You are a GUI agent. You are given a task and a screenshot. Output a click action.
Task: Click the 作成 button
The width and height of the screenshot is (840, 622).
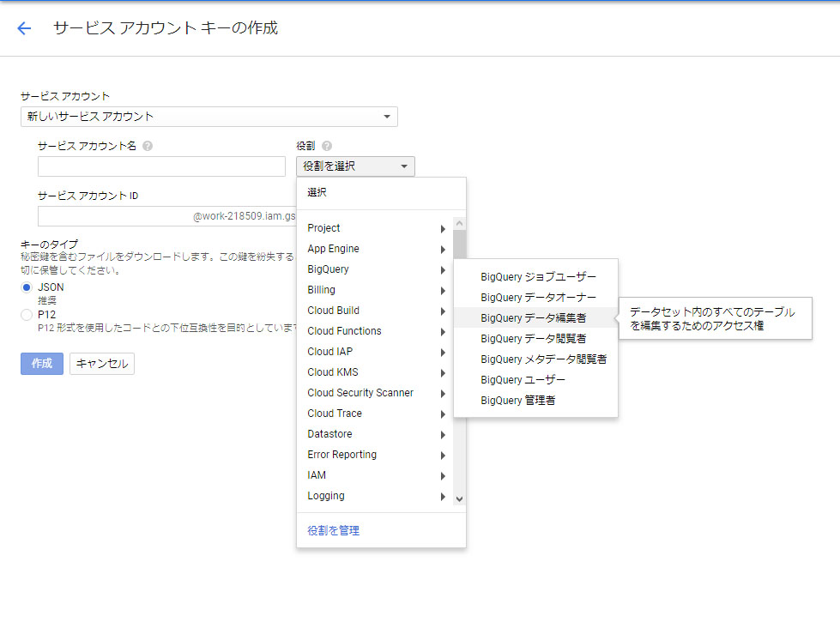(41, 363)
